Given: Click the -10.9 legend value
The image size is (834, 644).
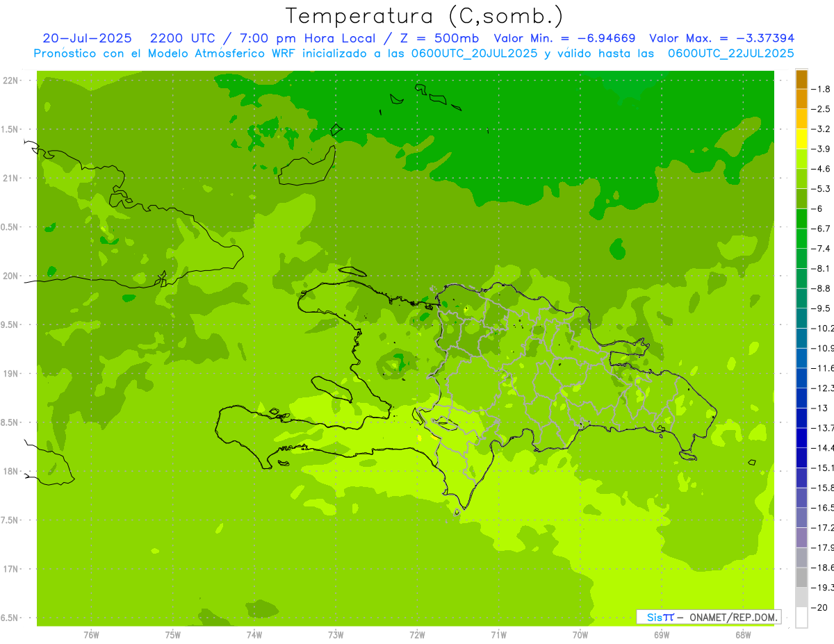Looking at the screenshot, I should pyautogui.click(x=824, y=348).
